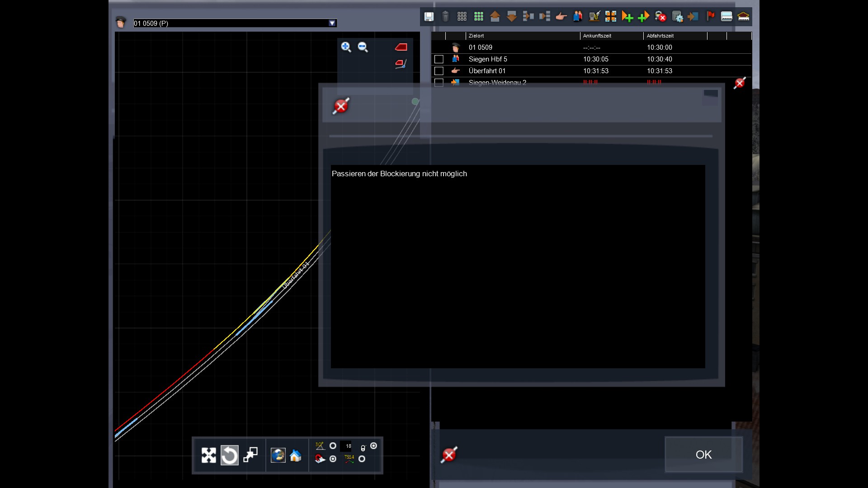Viewport: 868px width, 488px height.
Task: Click the zoom out magnifier icon
Action: (x=363, y=47)
